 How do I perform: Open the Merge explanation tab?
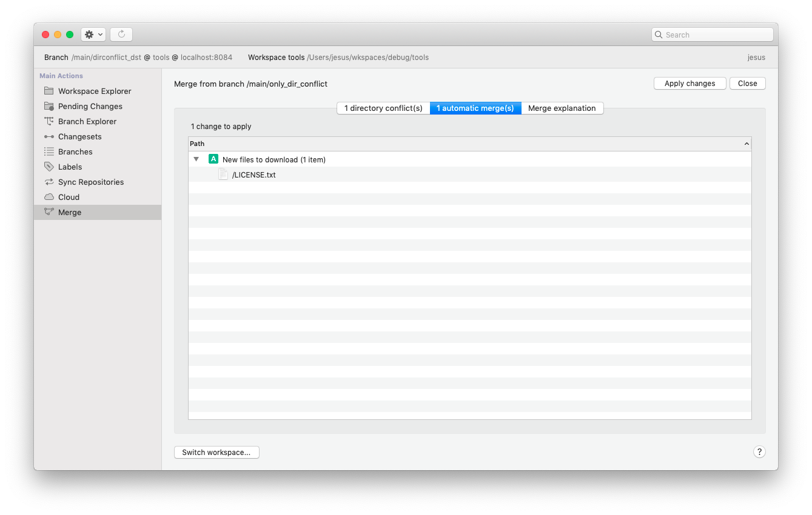(x=562, y=108)
